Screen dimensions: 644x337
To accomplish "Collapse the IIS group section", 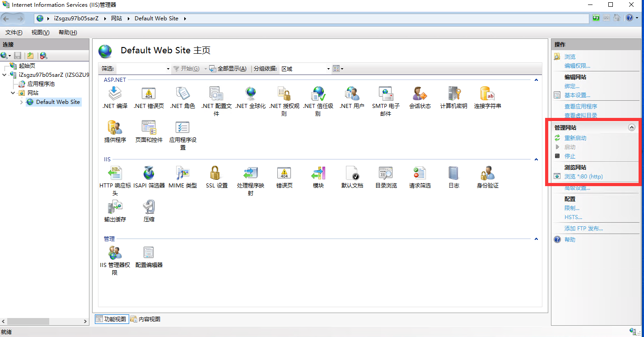I will click(x=536, y=159).
